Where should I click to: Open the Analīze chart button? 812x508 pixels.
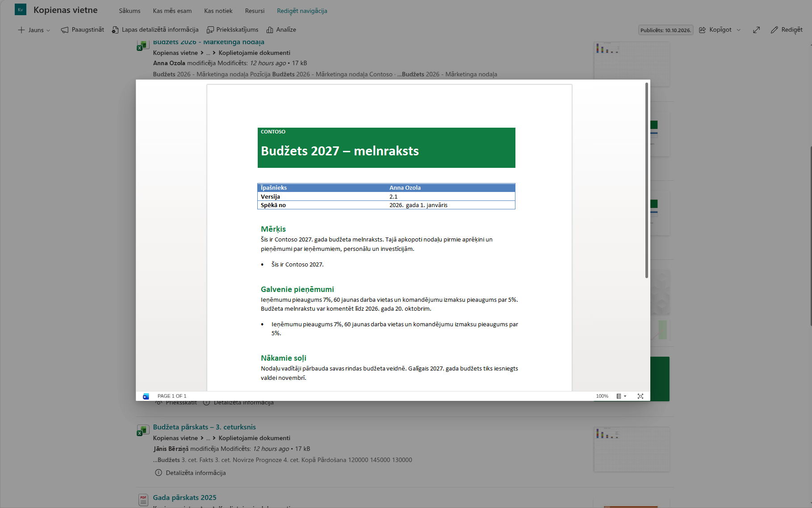click(x=281, y=30)
